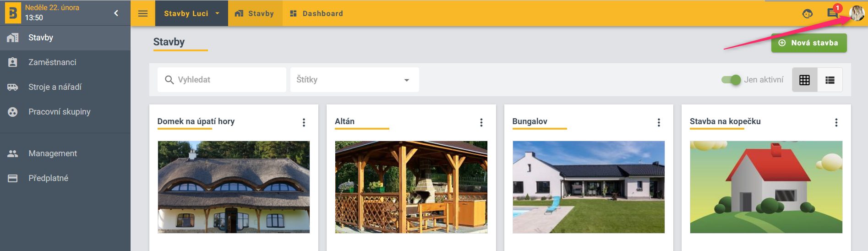
Task: Open Zaměstnanci in the sidebar
Action: click(x=52, y=62)
